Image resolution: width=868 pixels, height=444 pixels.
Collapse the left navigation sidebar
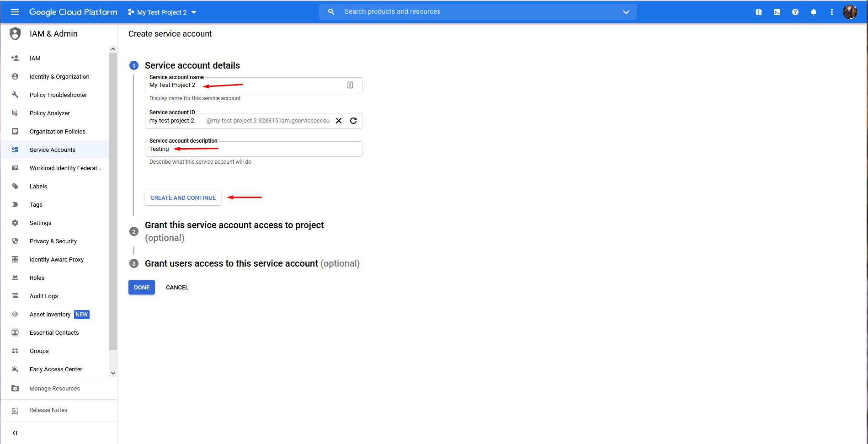(15, 433)
